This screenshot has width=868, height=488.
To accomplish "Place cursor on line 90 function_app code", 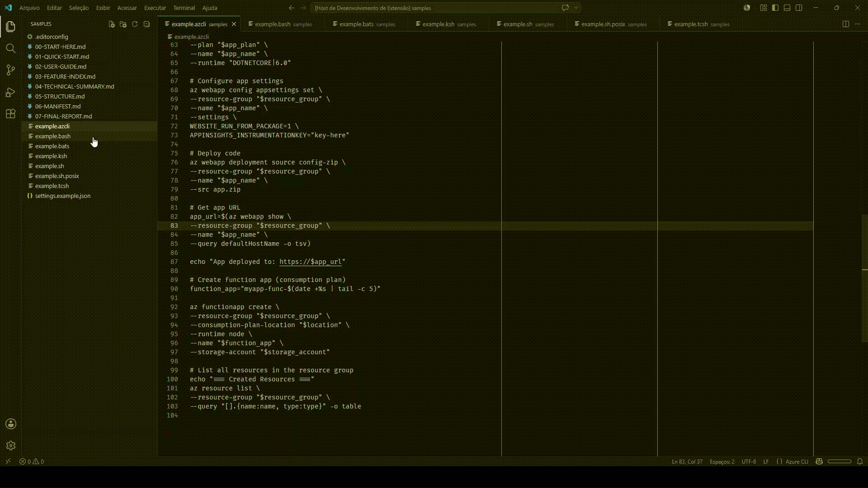I will [x=285, y=289].
